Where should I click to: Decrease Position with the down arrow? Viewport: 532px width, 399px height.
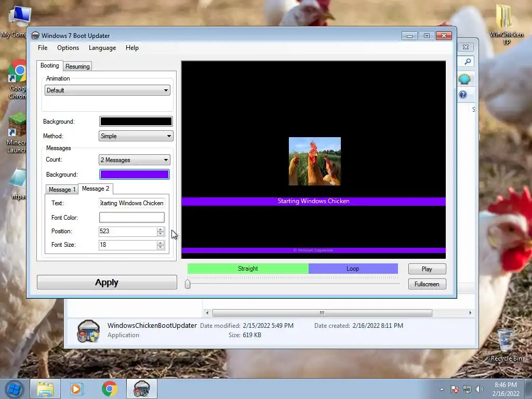(161, 234)
